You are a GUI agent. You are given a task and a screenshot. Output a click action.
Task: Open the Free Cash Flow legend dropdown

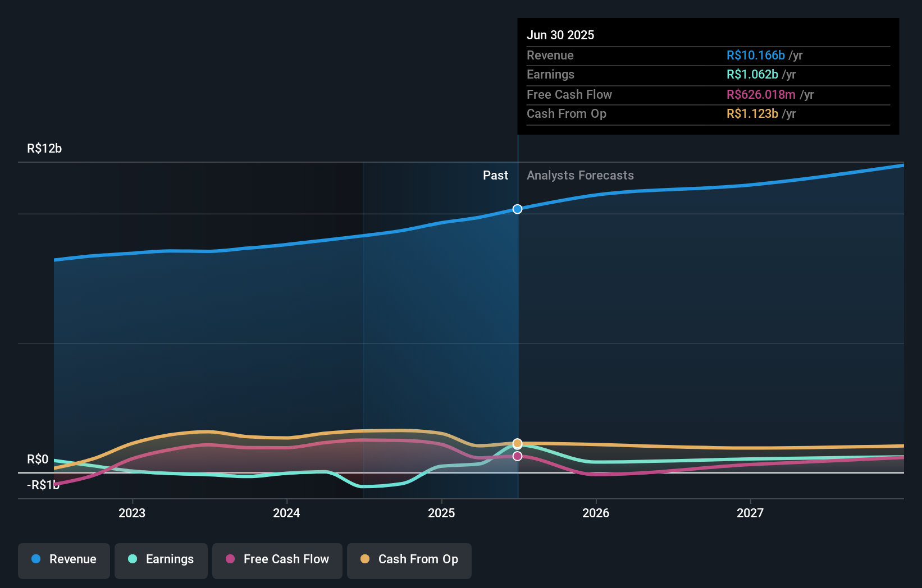click(x=277, y=559)
